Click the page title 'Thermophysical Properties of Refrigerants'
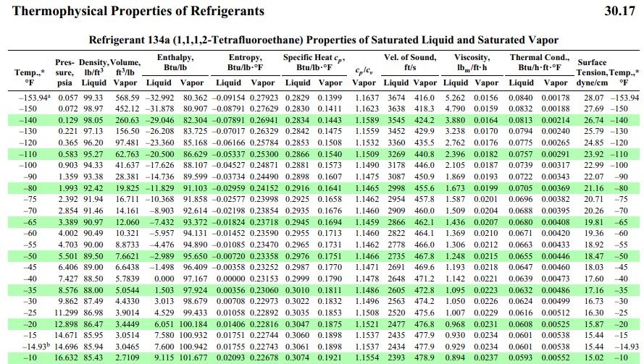 pos(138,11)
